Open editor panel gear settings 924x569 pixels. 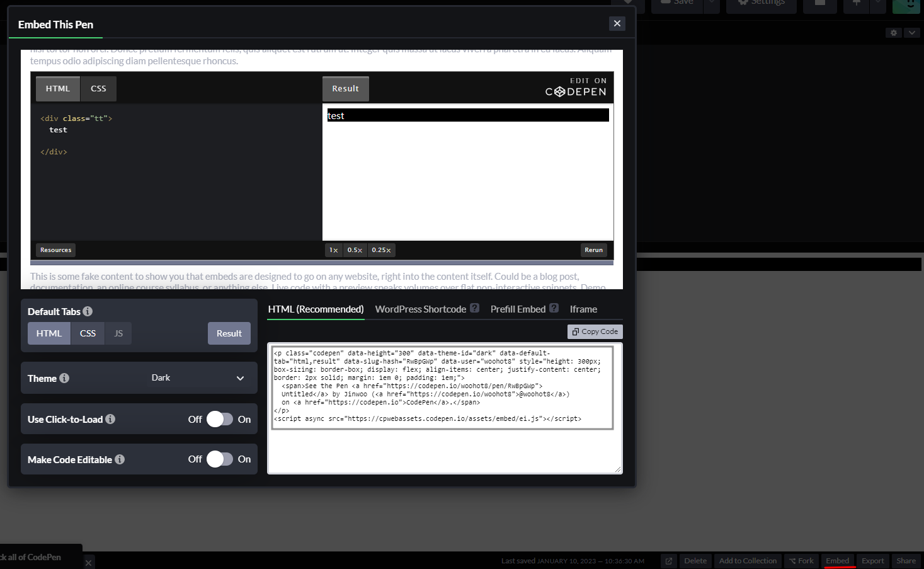894,33
